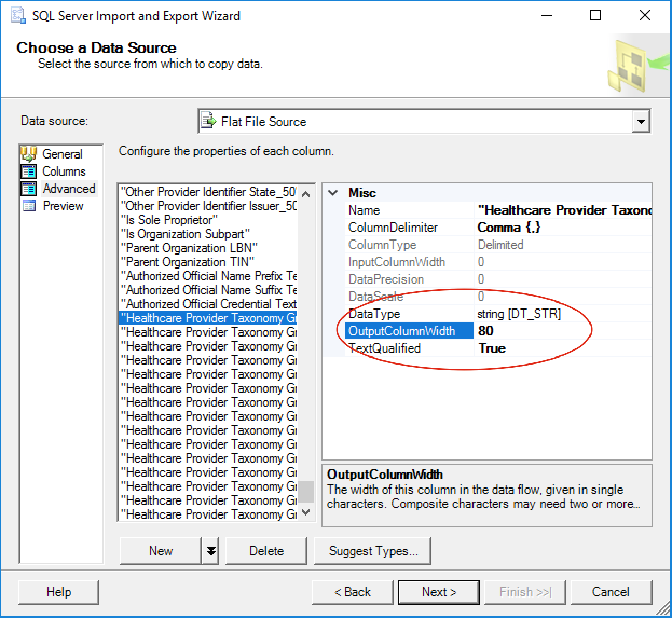The image size is (672, 618).
Task: Click the wizard icon in the title bar
Action: coord(17,15)
